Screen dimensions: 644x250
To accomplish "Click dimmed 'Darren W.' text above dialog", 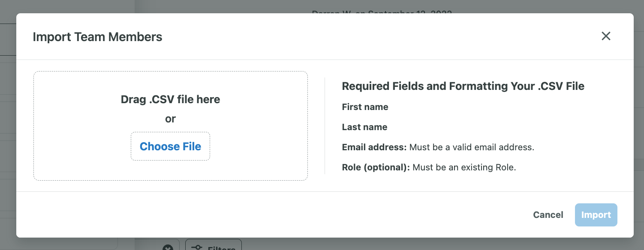I will (331, 12).
